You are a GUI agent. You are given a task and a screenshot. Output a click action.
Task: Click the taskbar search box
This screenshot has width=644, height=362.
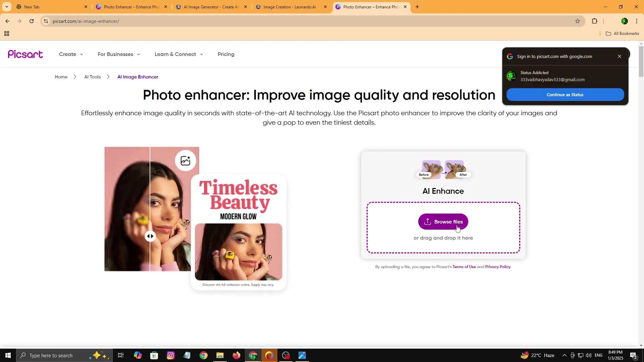click(x=64, y=355)
